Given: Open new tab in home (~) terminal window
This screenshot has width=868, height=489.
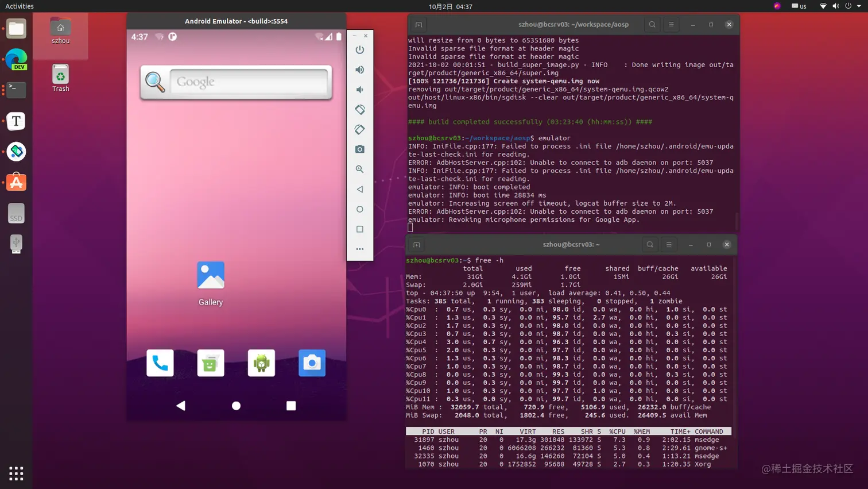Looking at the screenshot, I should point(416,245).
